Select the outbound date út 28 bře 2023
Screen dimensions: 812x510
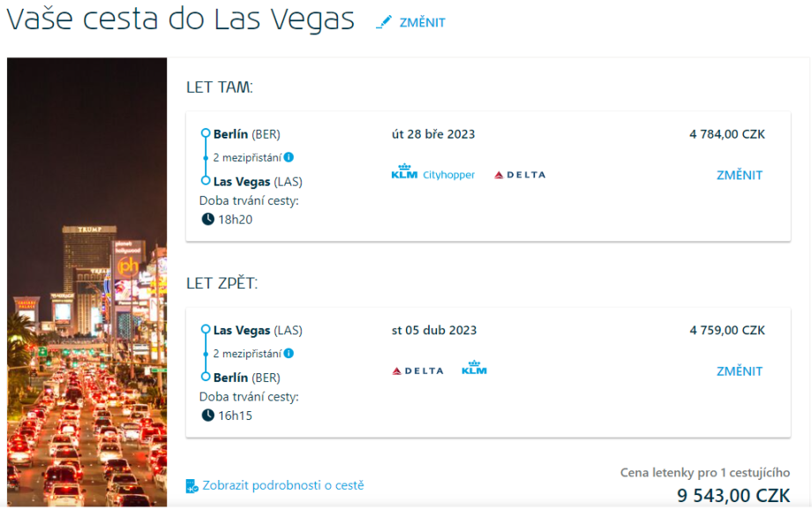click(433, 134)
